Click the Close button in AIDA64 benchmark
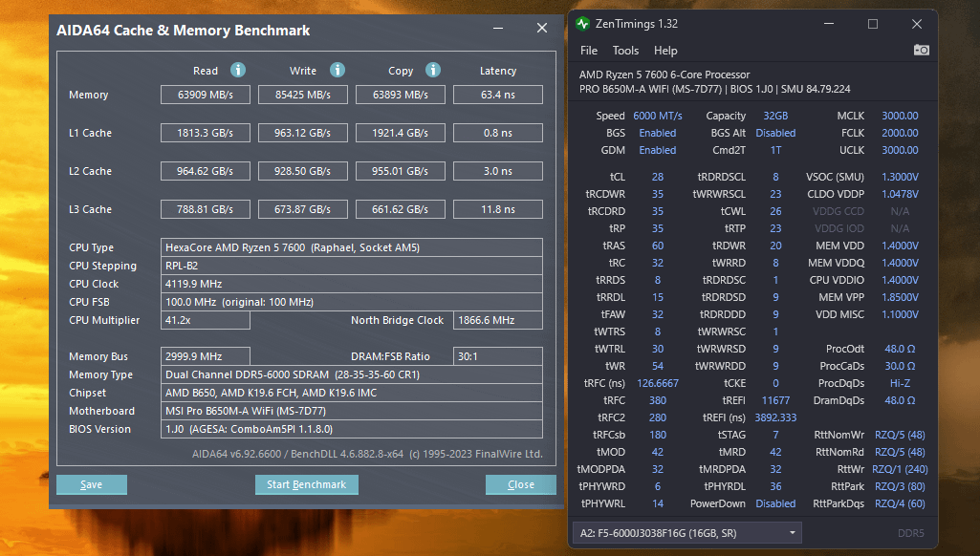Viewport: 980px width, 556px height. pyautogui.click(x=521, y=484)
